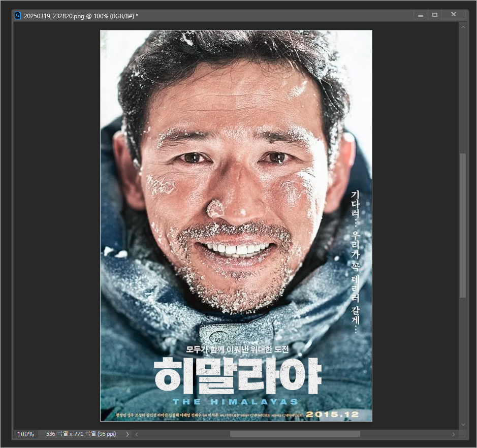Image resolution: width=477 pixels, height=448 pixels.
Task: Click the vertical scrollbar thumb
Action: [x=463, y=226]
